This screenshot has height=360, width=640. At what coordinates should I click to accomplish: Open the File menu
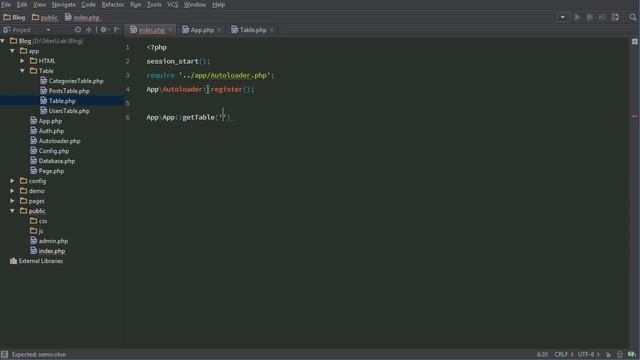tap(6, 4)
